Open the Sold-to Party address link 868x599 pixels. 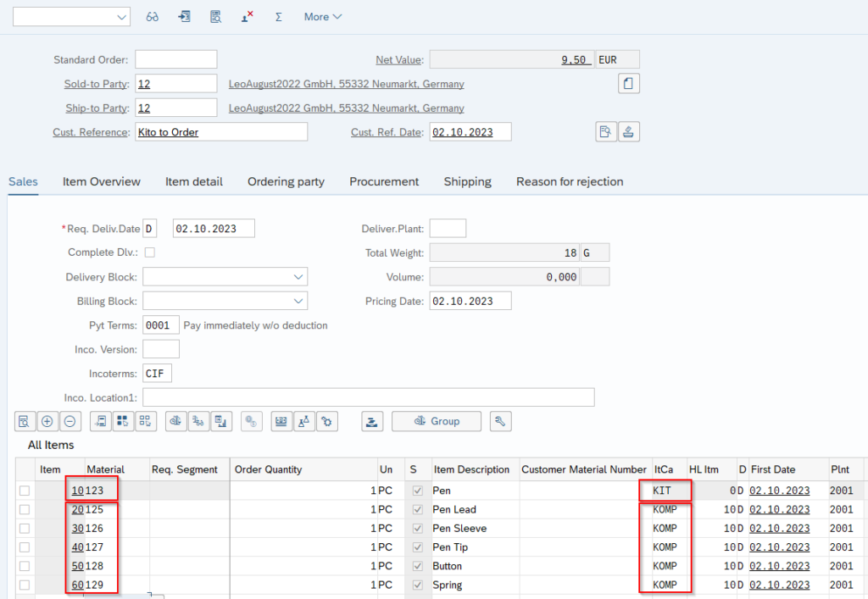tap(347, 84)
